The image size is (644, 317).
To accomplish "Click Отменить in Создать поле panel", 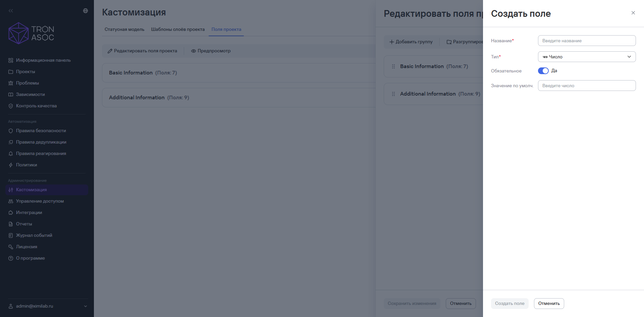I will coord(549,304).
